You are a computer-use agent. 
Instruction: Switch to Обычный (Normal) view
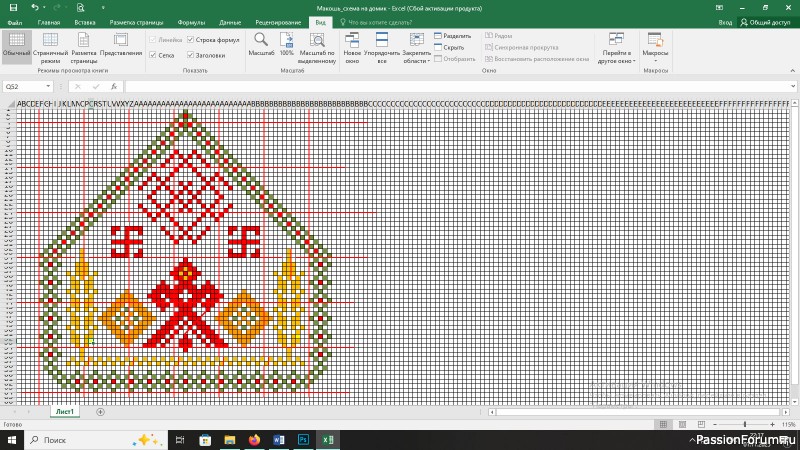(15, 45)
